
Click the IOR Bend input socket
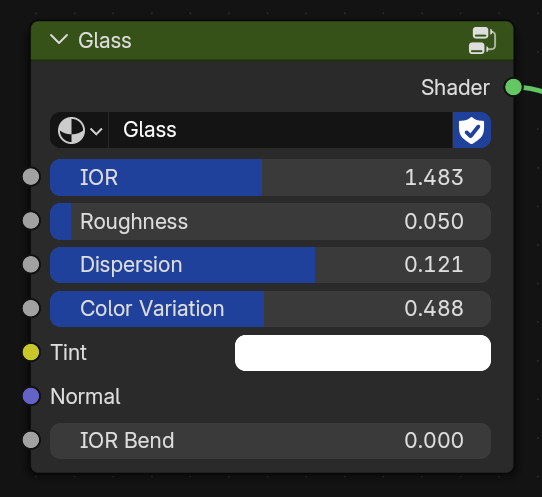click(x=31, y=440)
